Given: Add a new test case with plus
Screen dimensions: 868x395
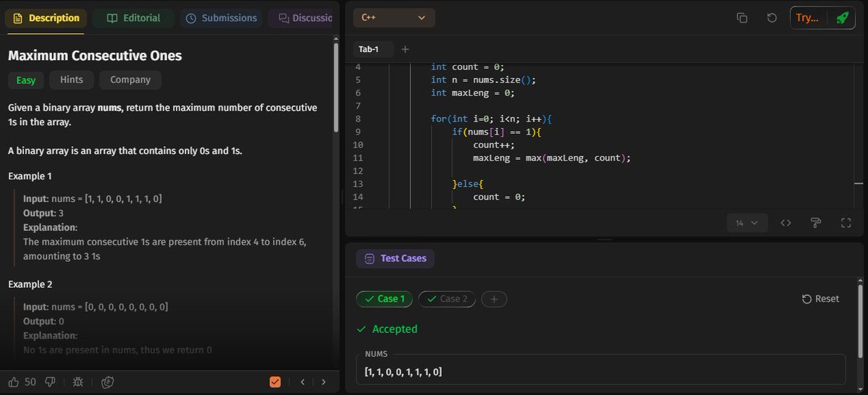Looking at the screenshot, I should click(x=494, y=299).
